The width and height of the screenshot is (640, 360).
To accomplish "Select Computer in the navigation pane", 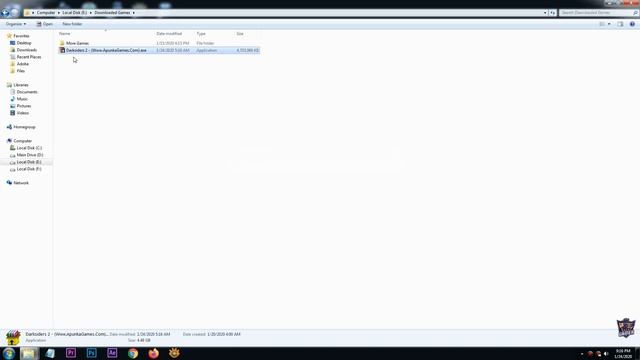I will pyautogui.click(x=22, y=141).
